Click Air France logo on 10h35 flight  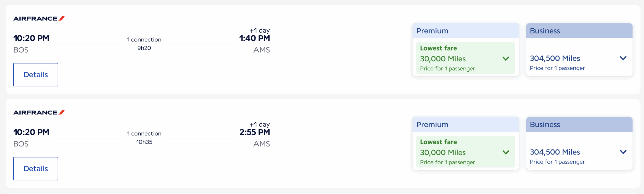pyautogui.click(x=39, y=113)
